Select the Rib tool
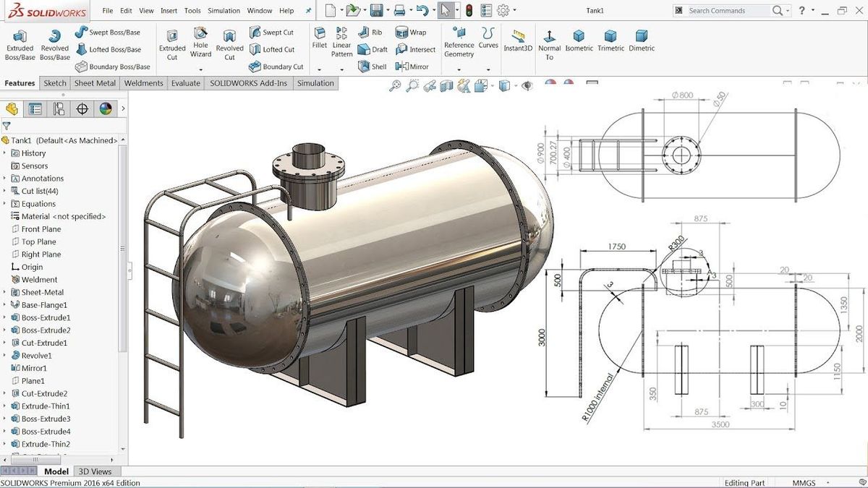 point(370,33)
